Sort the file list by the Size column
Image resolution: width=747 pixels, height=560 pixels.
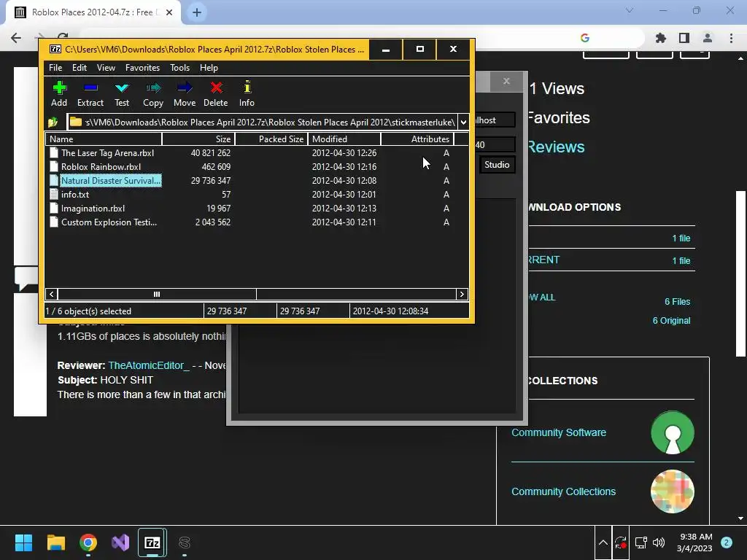click(198, 139)
